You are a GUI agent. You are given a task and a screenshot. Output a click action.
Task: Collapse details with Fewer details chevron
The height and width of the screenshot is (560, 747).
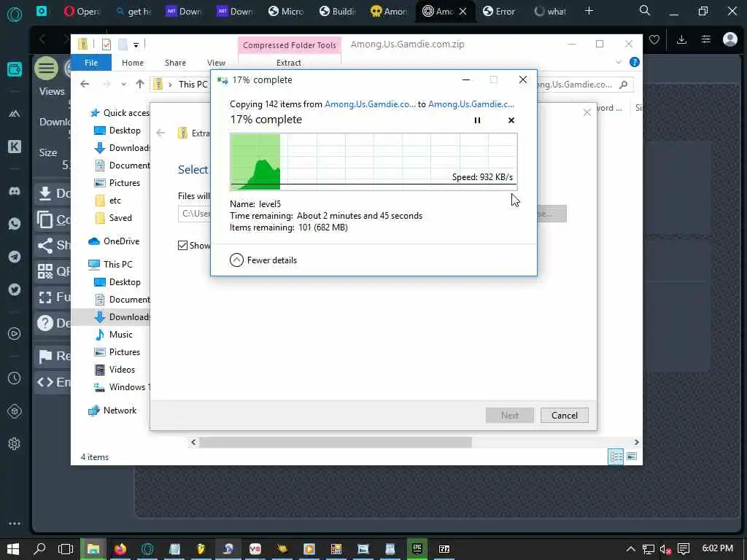click(x=237, y=260)
